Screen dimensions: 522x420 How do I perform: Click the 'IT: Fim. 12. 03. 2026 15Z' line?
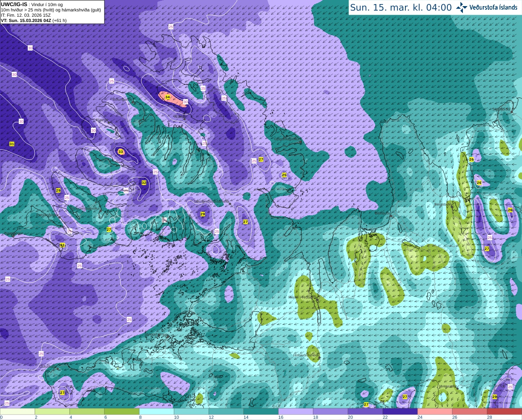[x=26, y=15]
